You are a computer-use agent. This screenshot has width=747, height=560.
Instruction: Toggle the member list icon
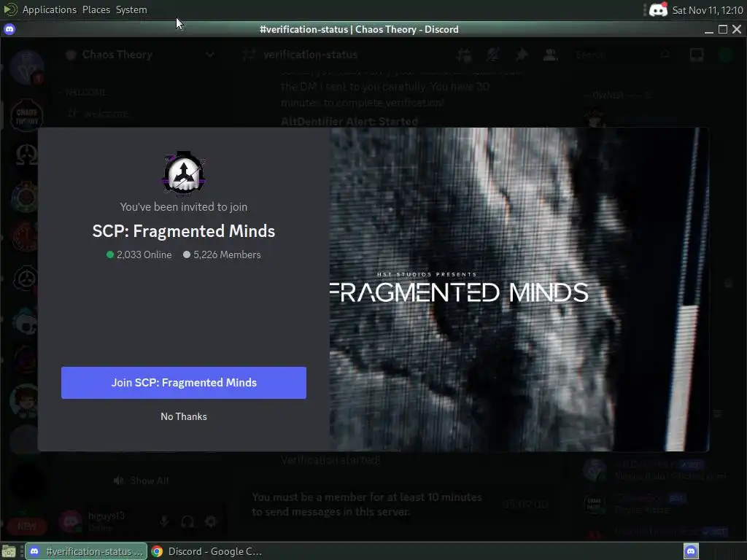tap(550, 55)
